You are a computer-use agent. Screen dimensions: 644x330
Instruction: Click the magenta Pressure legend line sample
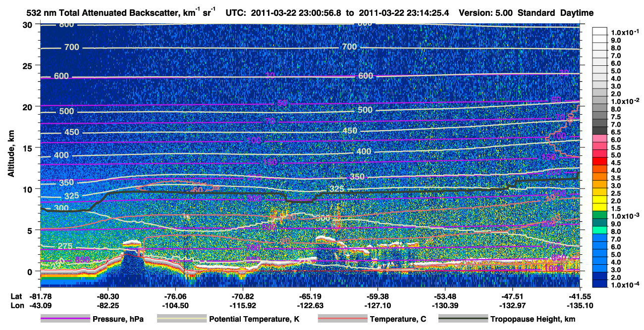65,319
